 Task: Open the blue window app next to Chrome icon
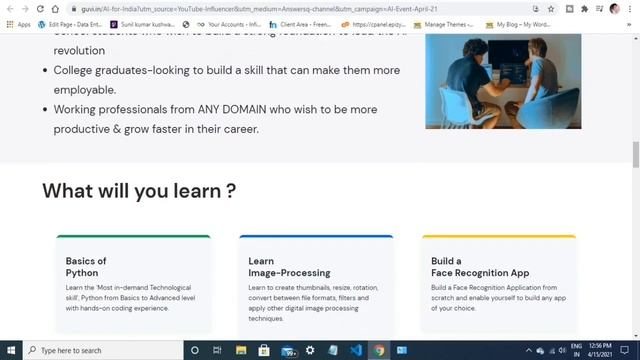point(402,350)
